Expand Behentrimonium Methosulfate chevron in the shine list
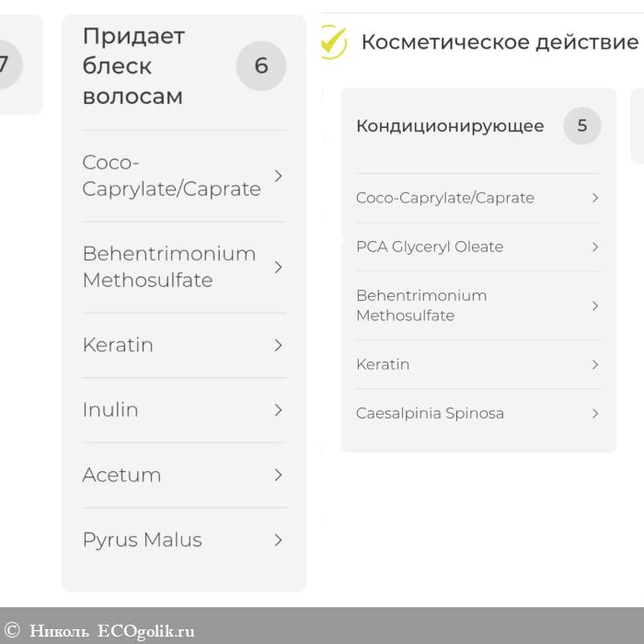This screenshot has height=644, width=644. (x=278, y=267)
